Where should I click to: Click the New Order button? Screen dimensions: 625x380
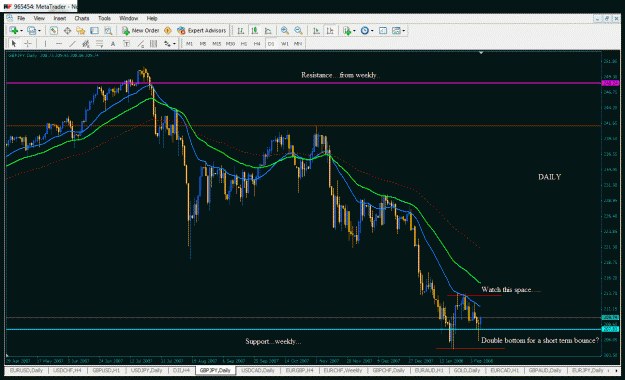tap(140, 31)
